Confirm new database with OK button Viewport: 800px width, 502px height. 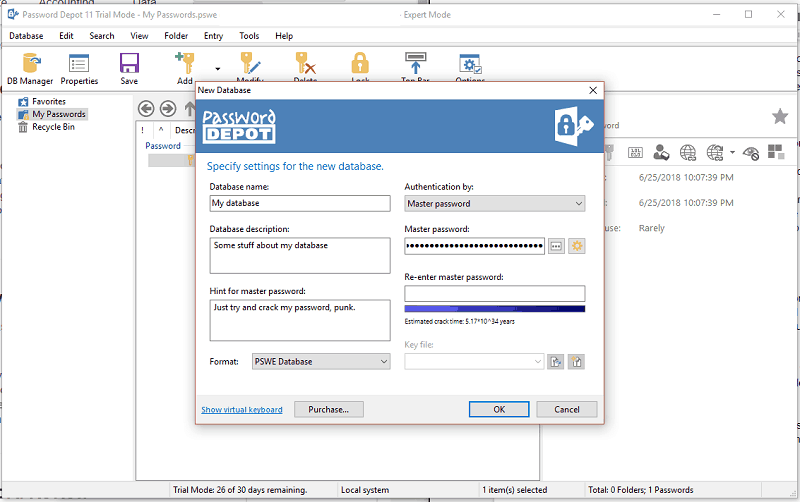point(499,409)
